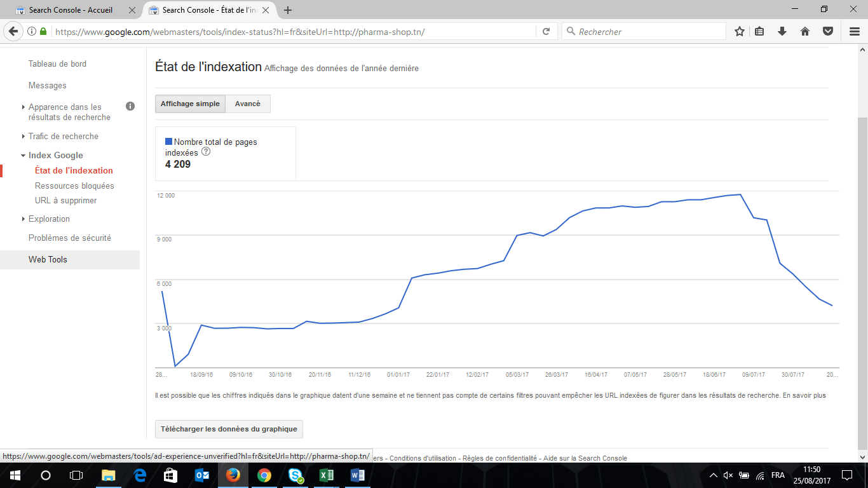Screen dimensions: 868x488
Task: Open Cortana search circle in taskbar
Action: (x=46, y=475)
